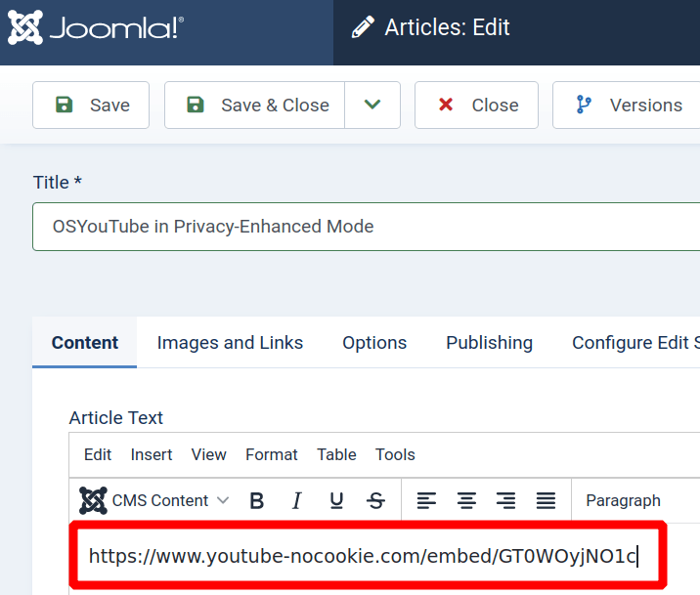Open the editor Insert menu
This screenshot has height=595, width=700.
(x=152, y=454)
